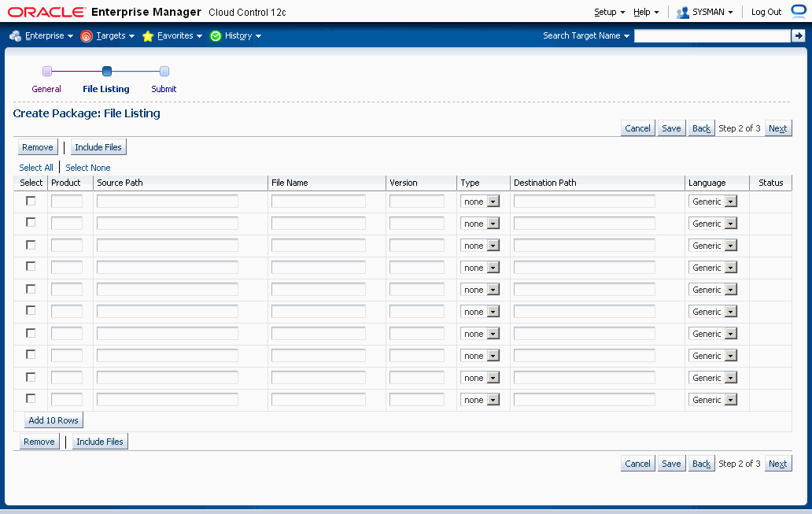Open the SYSMAN user menu

click(713, 12)
